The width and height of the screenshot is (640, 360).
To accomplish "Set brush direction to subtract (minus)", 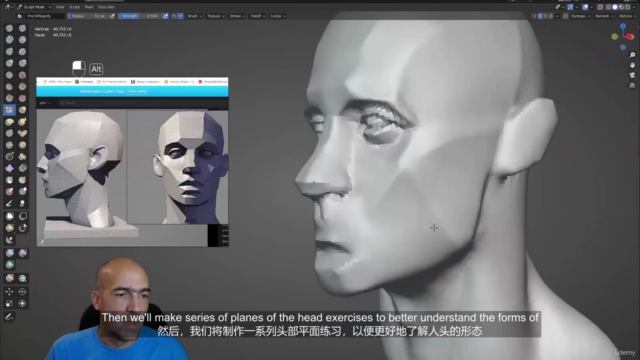I will (180, 16).
